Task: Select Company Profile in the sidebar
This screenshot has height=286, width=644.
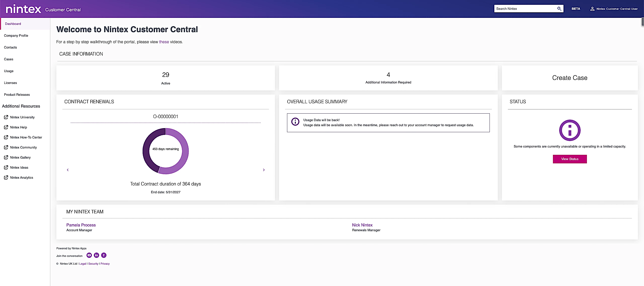Action: (x=16, y=36)
